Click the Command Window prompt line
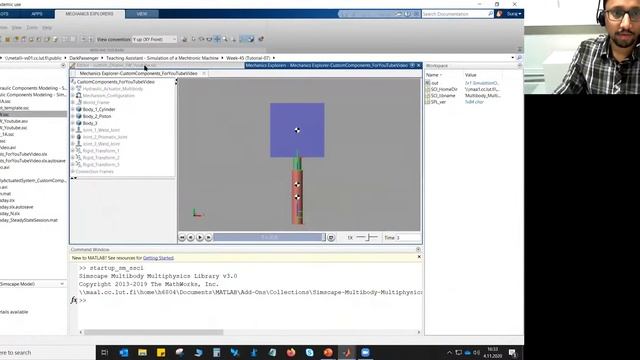The width and height of the screenshot is (640, 360). click(250, 300)
